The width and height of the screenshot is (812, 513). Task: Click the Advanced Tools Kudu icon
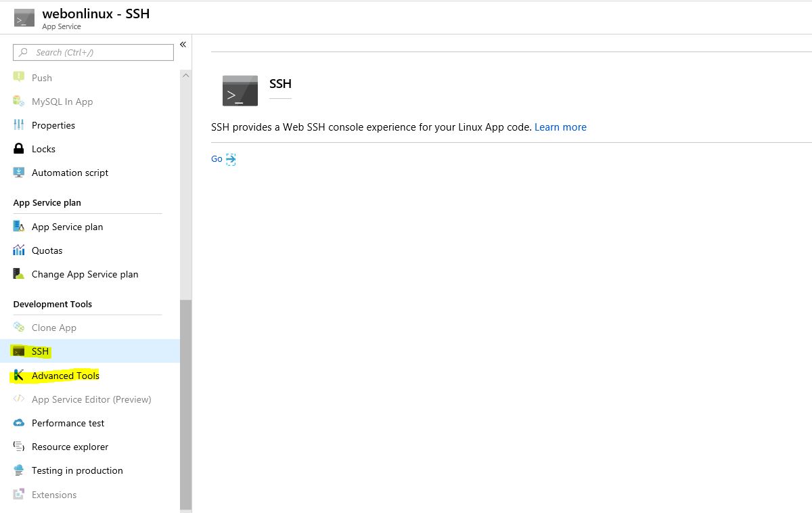click(19, 376)
